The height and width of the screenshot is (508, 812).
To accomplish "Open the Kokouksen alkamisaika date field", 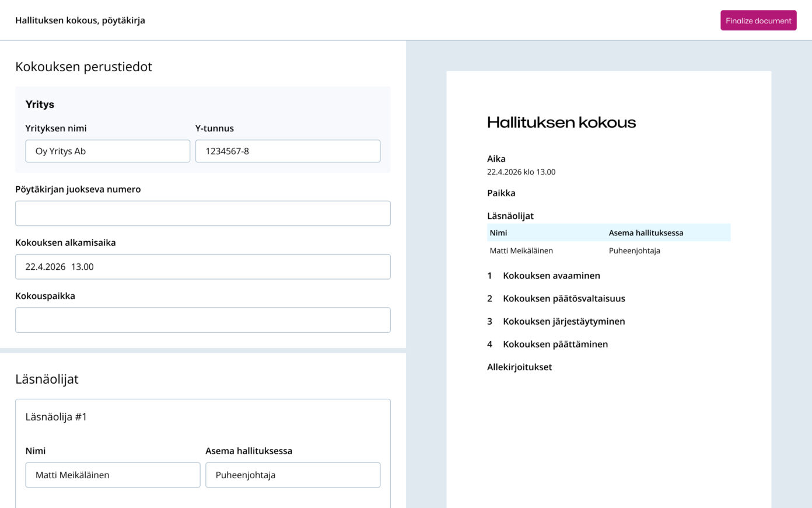I will (202, 267).
